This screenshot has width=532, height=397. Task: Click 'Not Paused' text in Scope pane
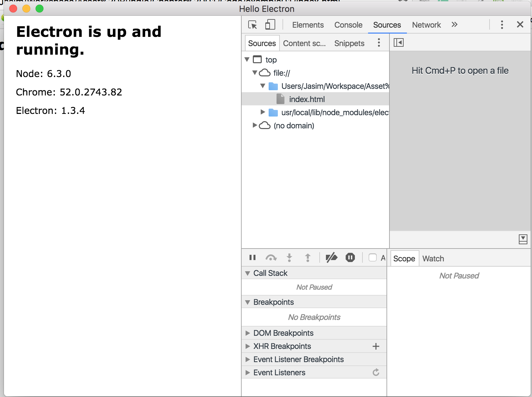459,276
